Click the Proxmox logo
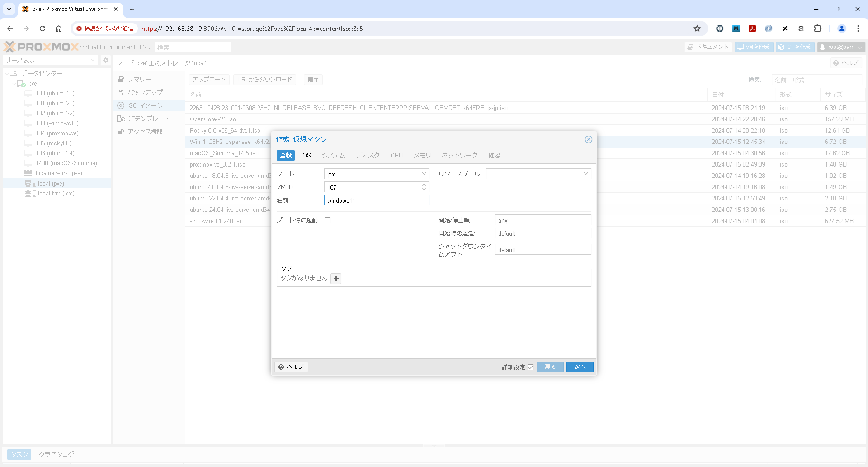 coord(41,47)
